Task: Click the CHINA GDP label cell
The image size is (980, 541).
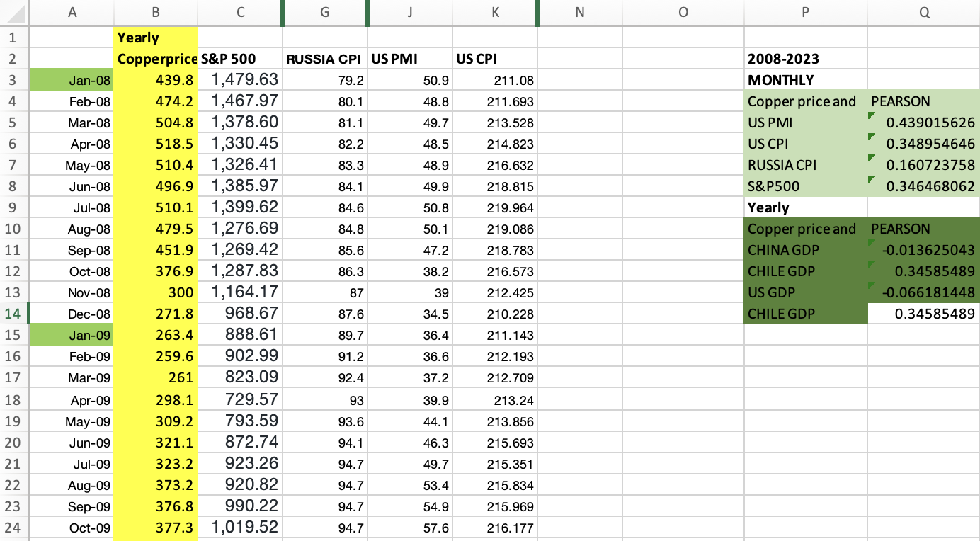Action: coord(806,250)
